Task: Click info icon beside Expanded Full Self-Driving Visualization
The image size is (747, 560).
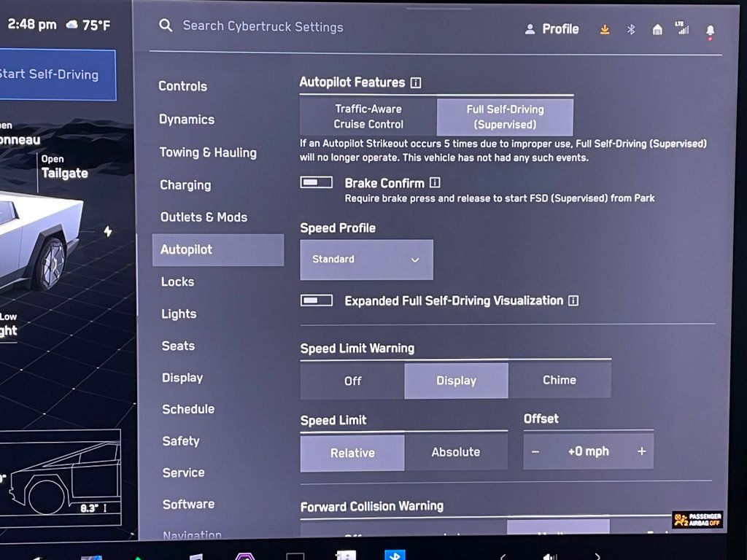Action: 573,300
